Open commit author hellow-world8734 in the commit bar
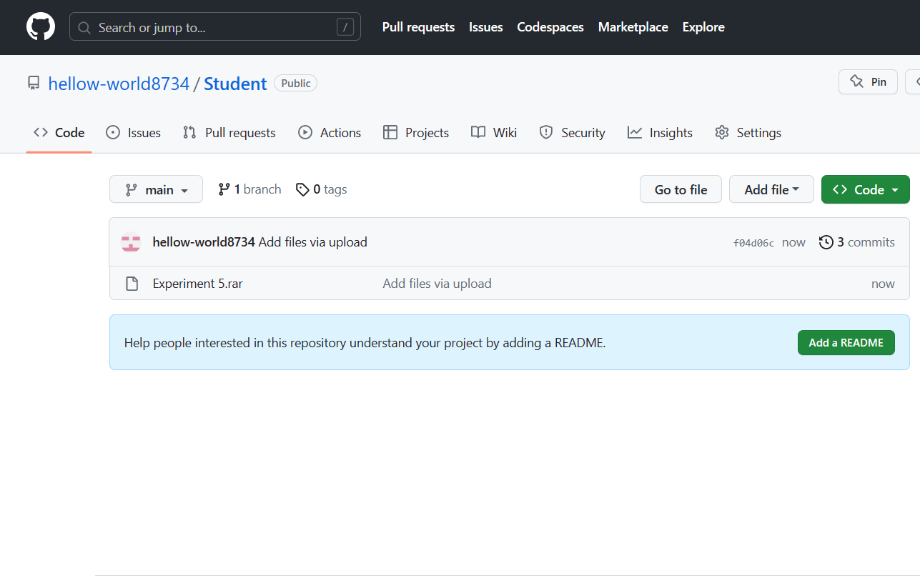Viewport: 920px width, 588px height. click(204, 242)
